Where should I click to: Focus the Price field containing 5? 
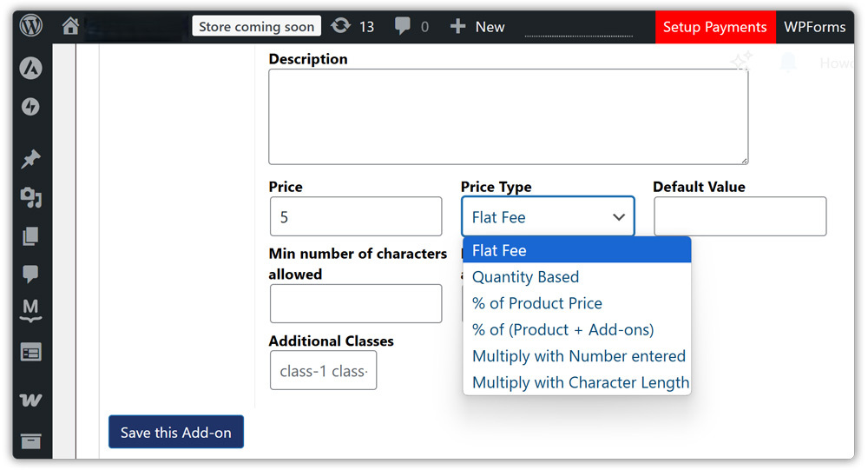point(356,216)
